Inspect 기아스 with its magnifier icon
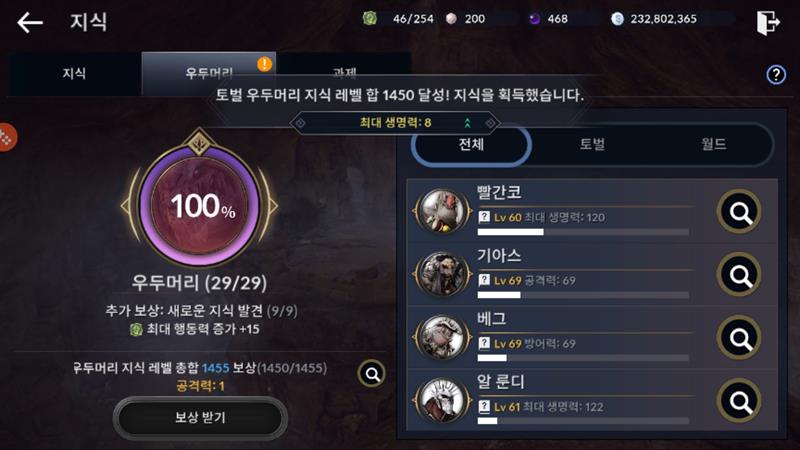 pyautogui.click(x=739, y=274)
